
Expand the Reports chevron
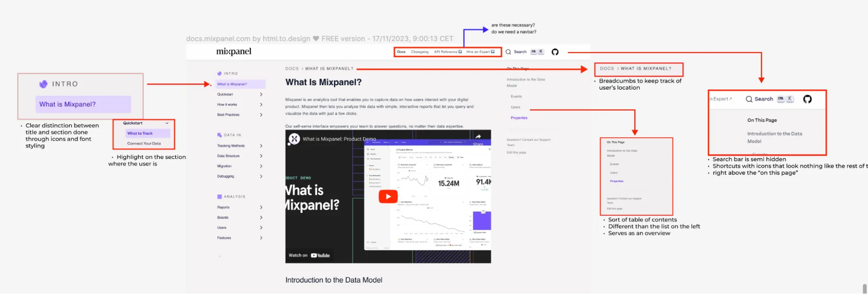coord(261,208)
